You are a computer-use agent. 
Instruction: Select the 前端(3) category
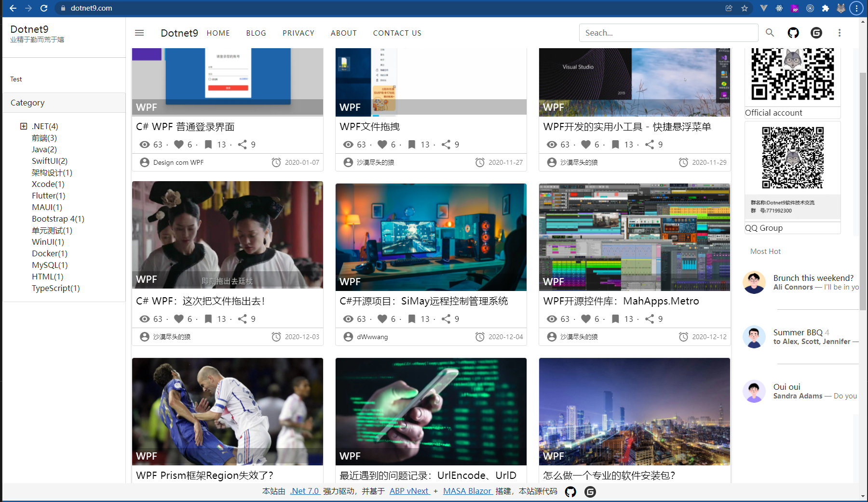coord(44,138)
